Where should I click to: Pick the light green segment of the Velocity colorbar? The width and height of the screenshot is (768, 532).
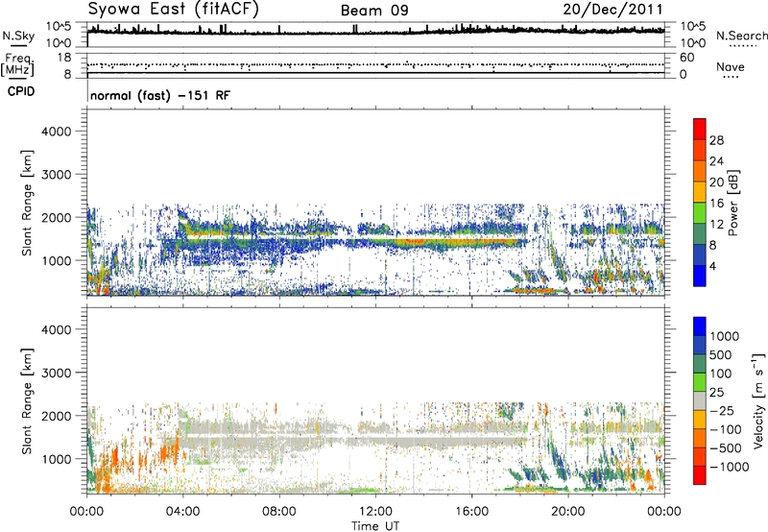tap(700, 382)
